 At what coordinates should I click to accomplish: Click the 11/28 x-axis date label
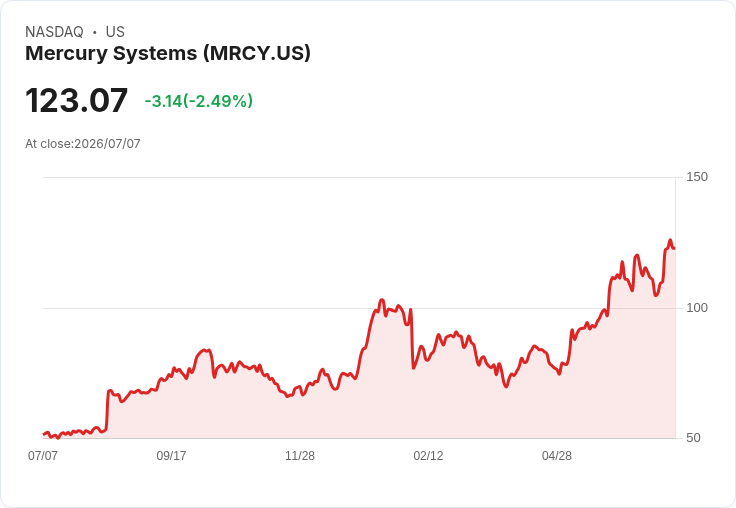[300, 455]
